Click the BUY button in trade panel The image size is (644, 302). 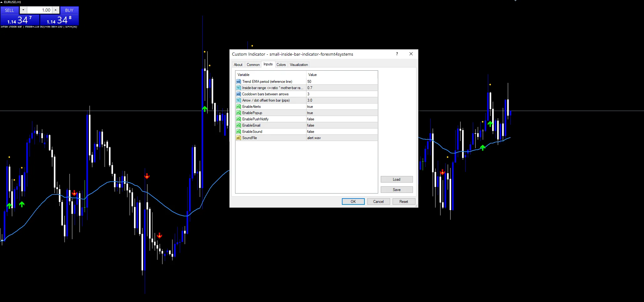point(69,10)
